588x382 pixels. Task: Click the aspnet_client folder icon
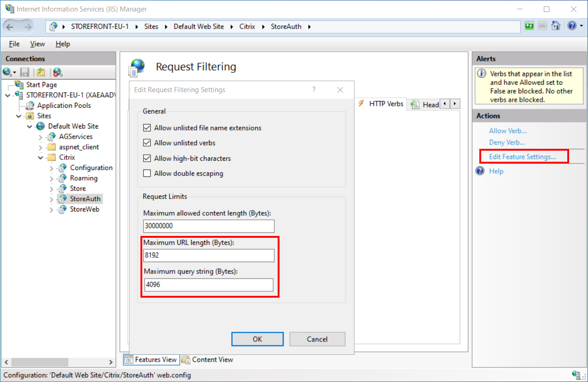coord(52,147)
